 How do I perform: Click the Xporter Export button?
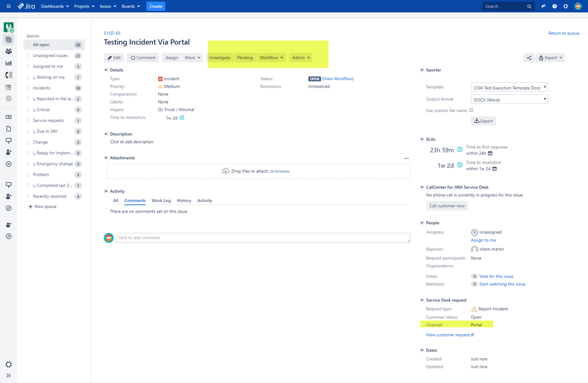click(x=483, y=121)
